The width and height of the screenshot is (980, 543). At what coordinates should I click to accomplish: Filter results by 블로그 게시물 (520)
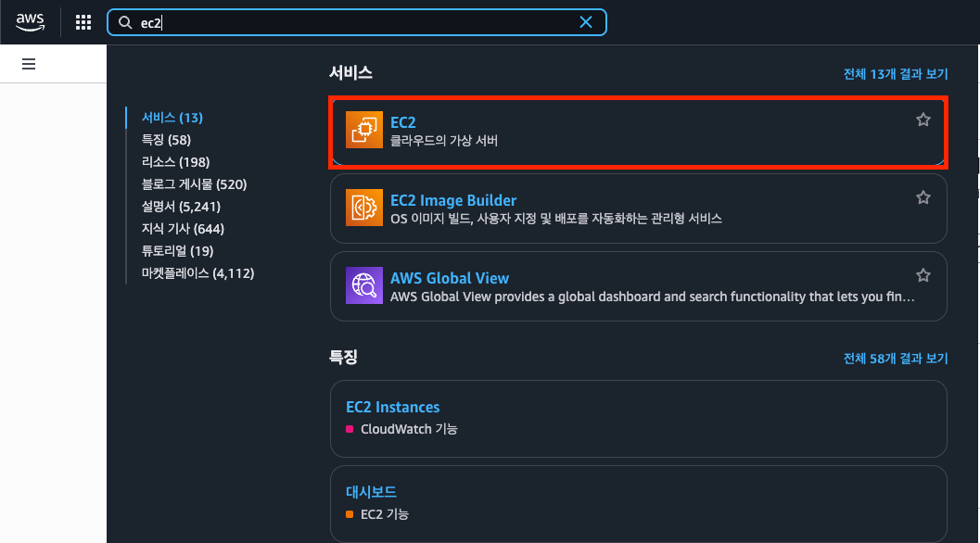(194, 184)
